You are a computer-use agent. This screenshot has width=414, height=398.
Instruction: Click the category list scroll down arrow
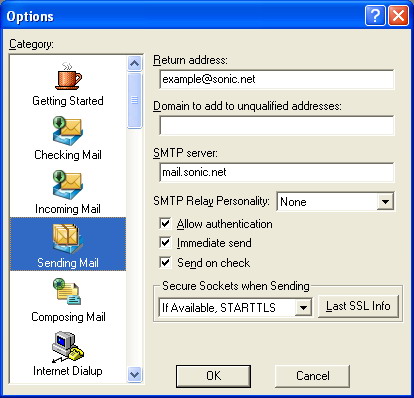135,374
